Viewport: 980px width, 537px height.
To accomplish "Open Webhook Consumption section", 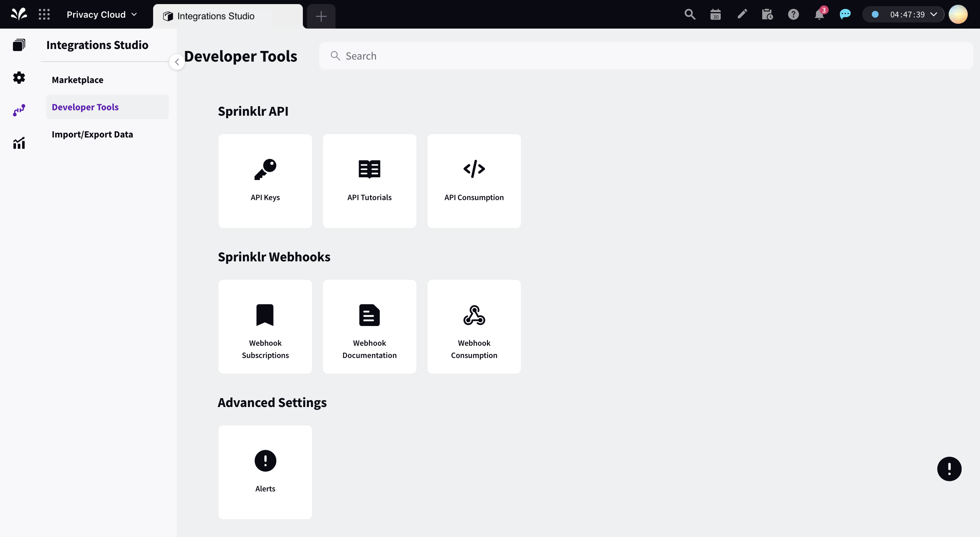I will tap(474, 327).
